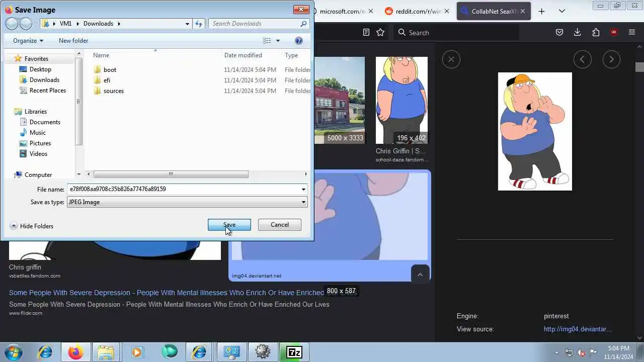
Task: Edit the File name field
Action: click(x=184, y=190)
